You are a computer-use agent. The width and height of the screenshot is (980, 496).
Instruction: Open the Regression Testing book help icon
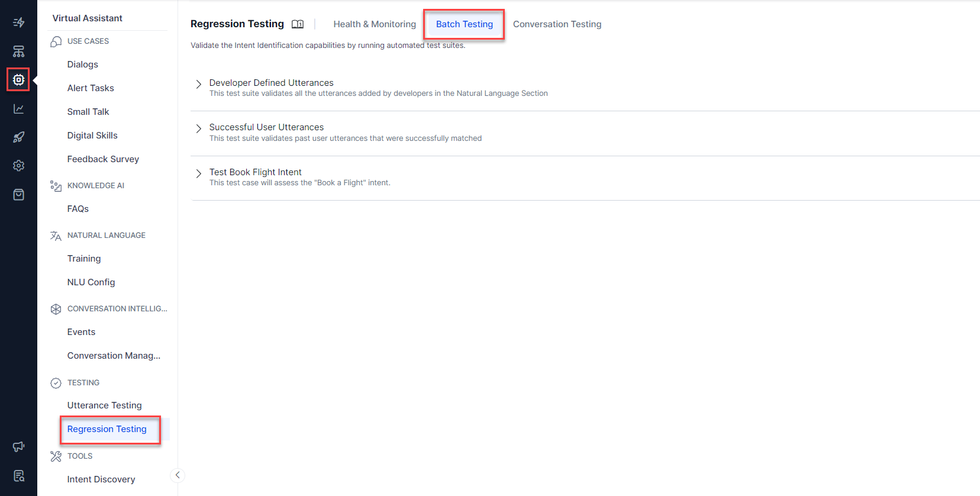(298, 24)
